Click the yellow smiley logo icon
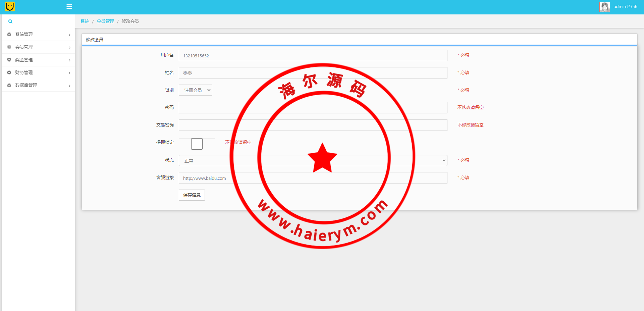This screenshot has width=644, height=311. 10,6
